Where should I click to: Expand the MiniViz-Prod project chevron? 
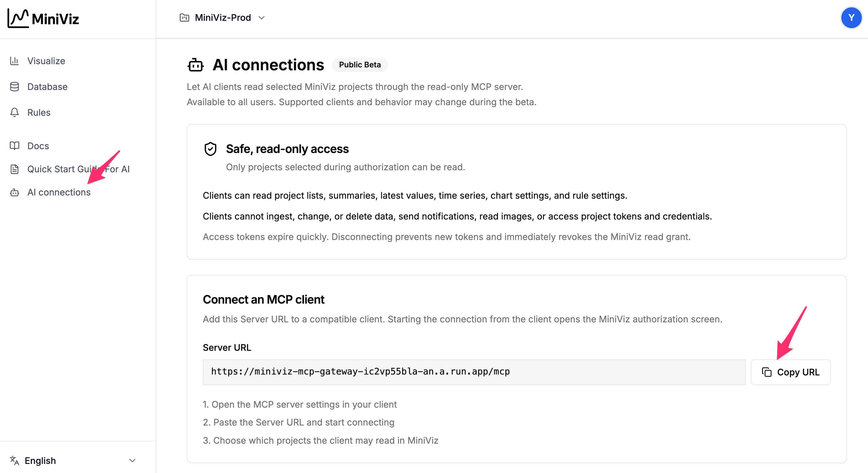(x=261, y=18)
